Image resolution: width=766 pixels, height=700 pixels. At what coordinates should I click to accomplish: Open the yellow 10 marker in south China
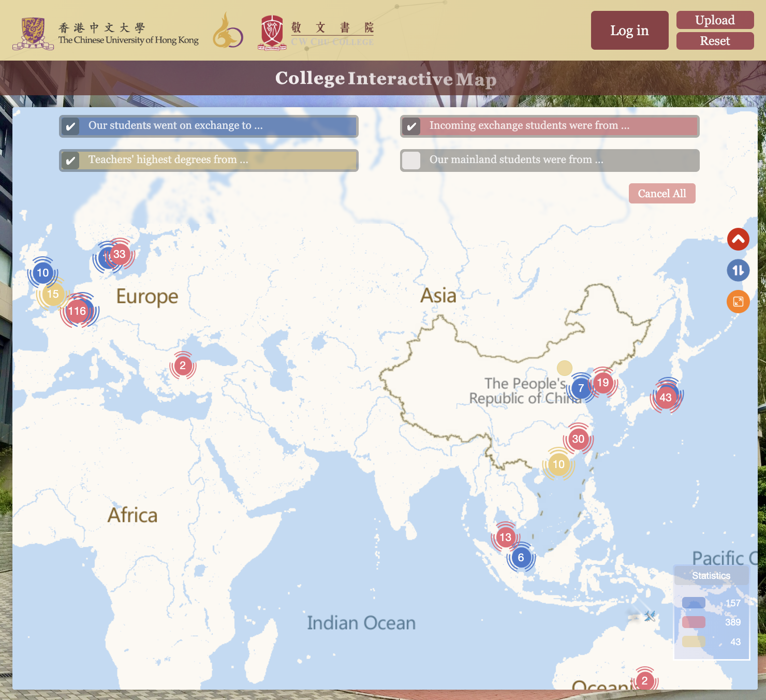click(x=559, y=464)
